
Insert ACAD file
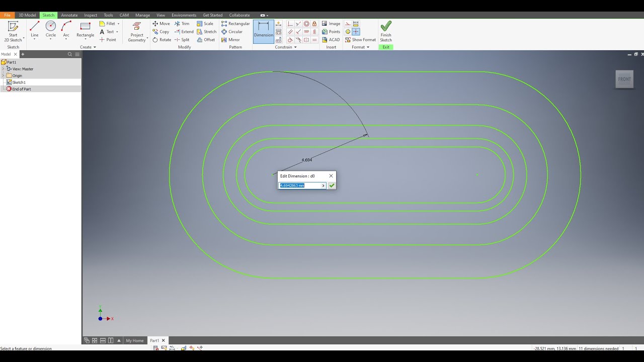click(x=331, y=40)
